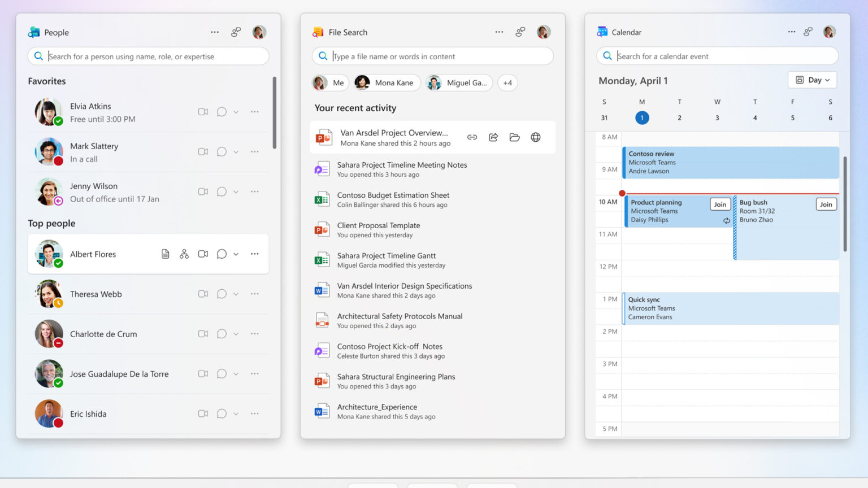
Task: Start video call with Charlotte de Crum
Action: [x=203, y=334]
